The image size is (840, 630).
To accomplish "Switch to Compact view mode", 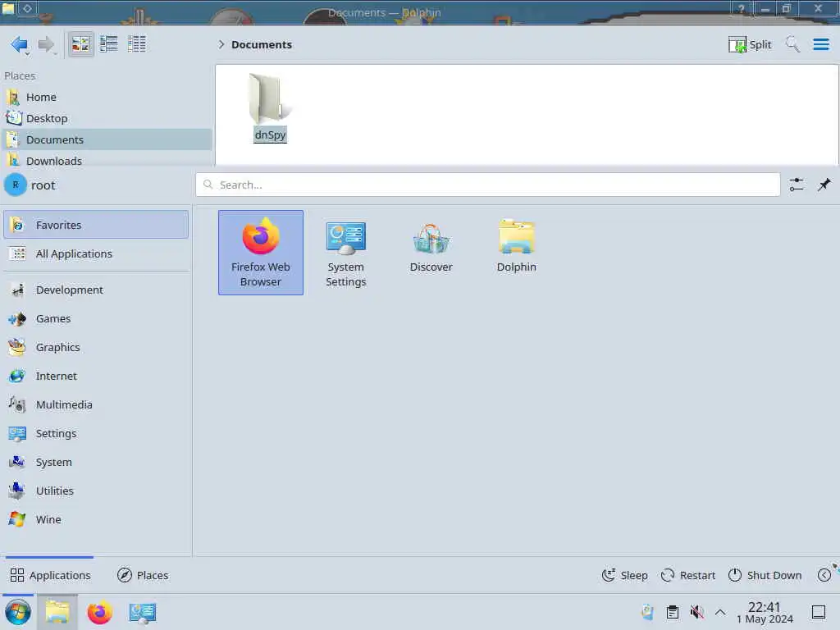I will 109,44.
